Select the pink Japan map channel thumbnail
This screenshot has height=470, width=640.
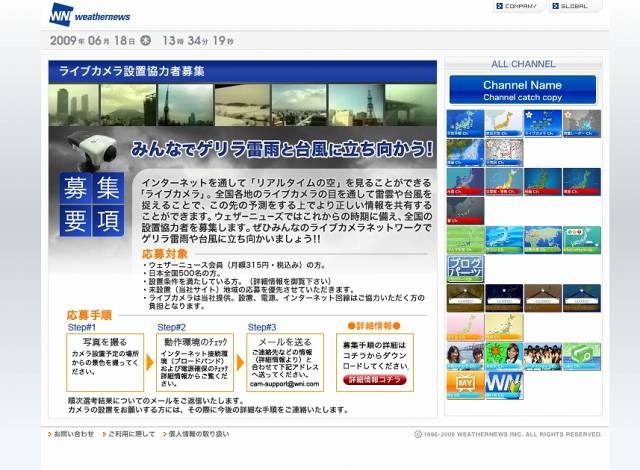tap(464, 326)
